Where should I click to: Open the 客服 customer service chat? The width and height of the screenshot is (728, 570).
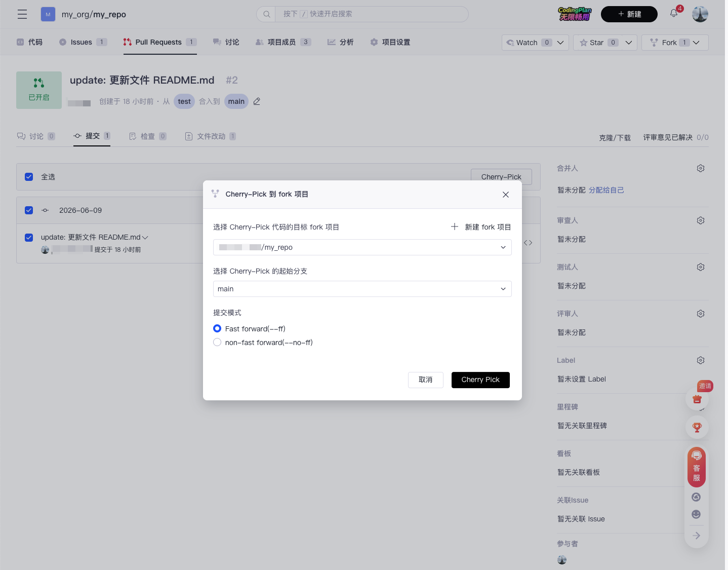point(697,467)
